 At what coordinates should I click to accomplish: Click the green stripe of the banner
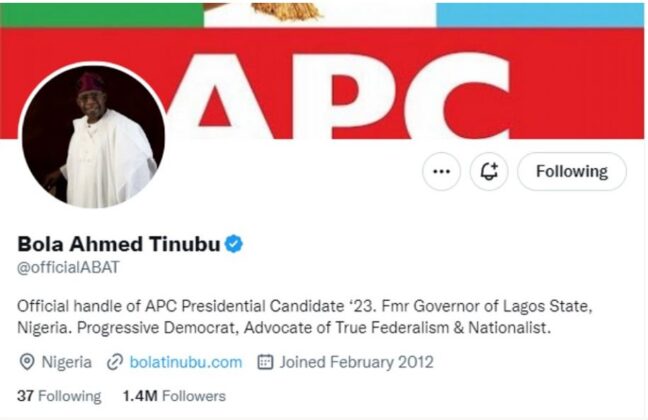(102, 15)
